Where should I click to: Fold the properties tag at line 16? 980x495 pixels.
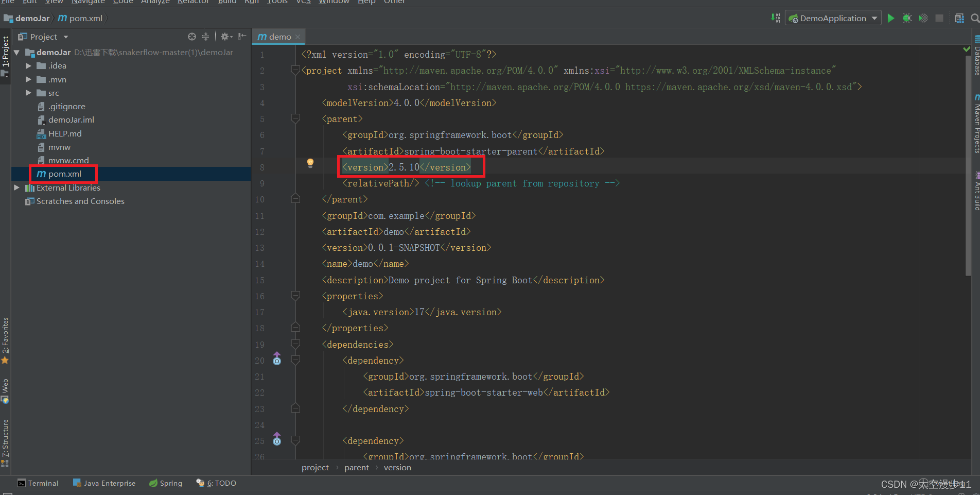(x=295, y=296)
